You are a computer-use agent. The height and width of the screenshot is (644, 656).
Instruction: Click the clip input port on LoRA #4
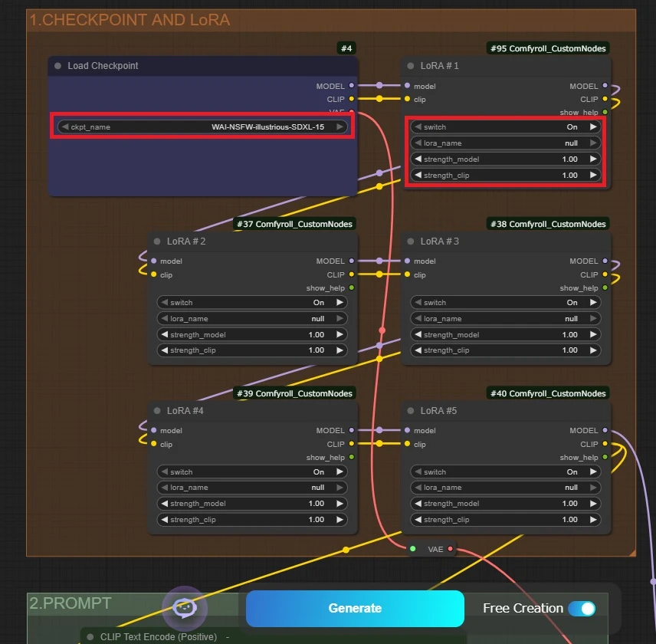[153, 444]
